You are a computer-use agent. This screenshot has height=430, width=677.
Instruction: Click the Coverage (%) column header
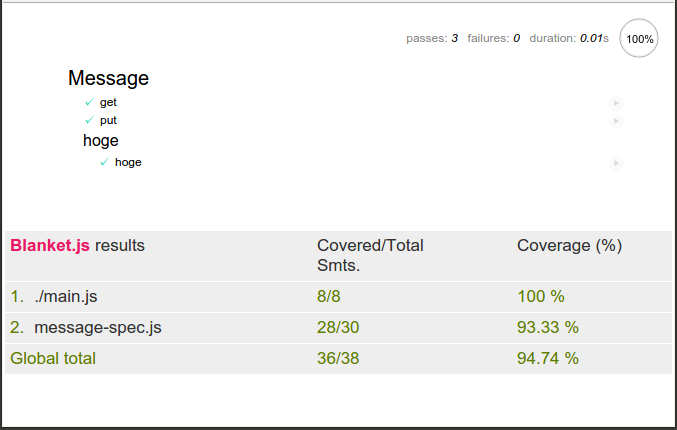(569, 246)
